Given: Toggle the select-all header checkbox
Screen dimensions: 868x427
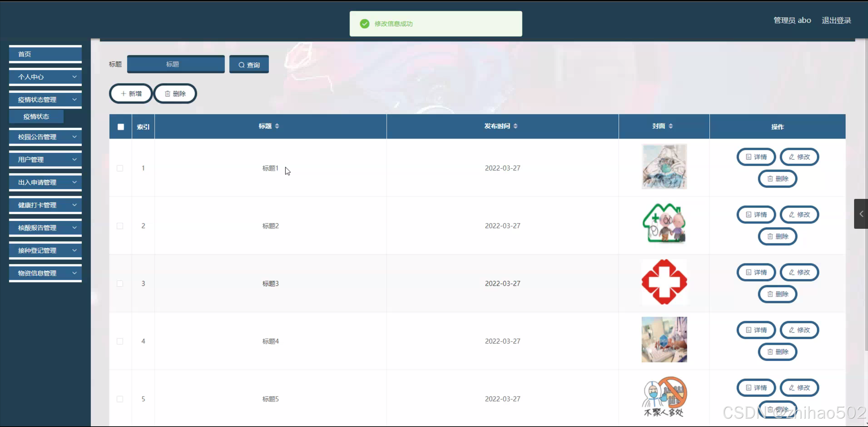Looking at the screenshot, I should 121,127.
